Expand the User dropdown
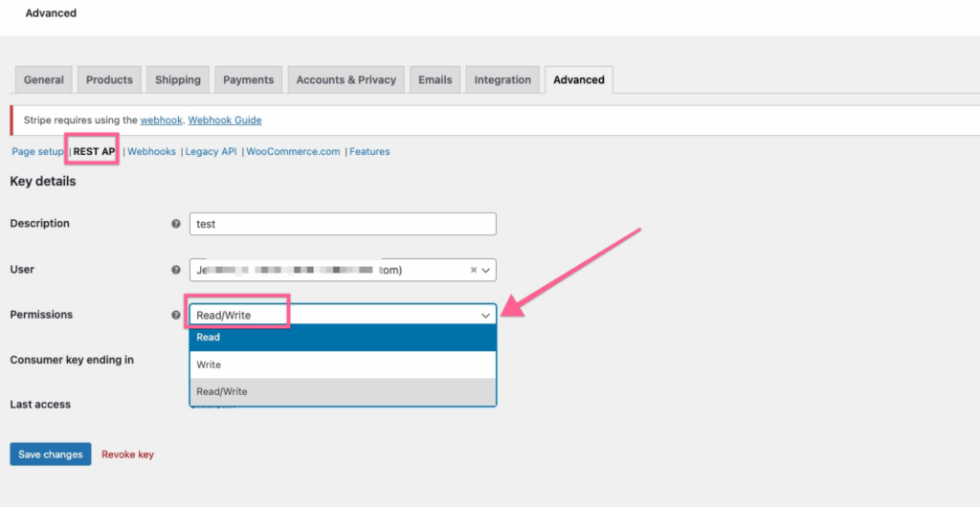This screenshot has height=507, width=980. (x=485, y=270)
